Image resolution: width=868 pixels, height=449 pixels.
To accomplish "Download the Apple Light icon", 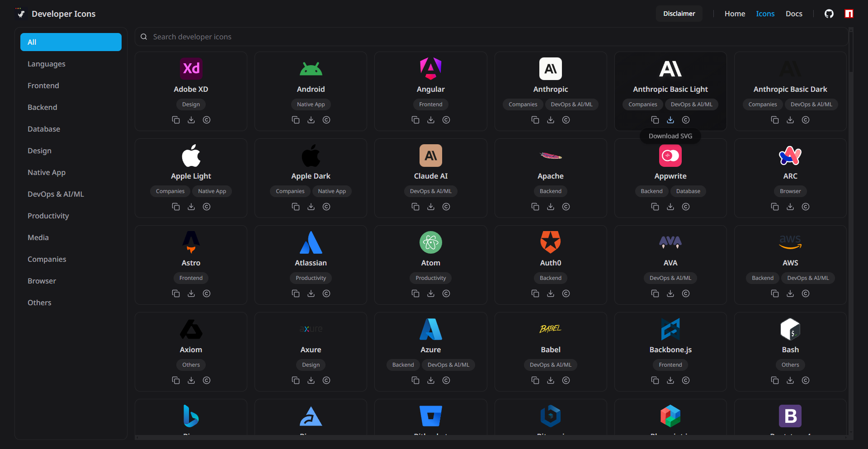I will click(x=191, y=207).
